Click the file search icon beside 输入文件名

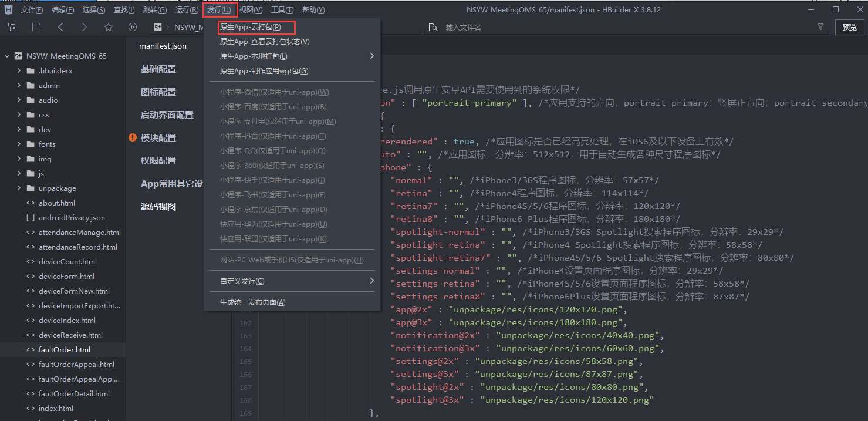(x=433, y=28)
